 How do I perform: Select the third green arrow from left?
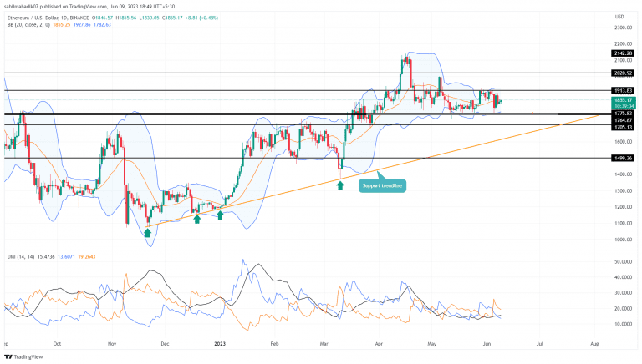221,215
